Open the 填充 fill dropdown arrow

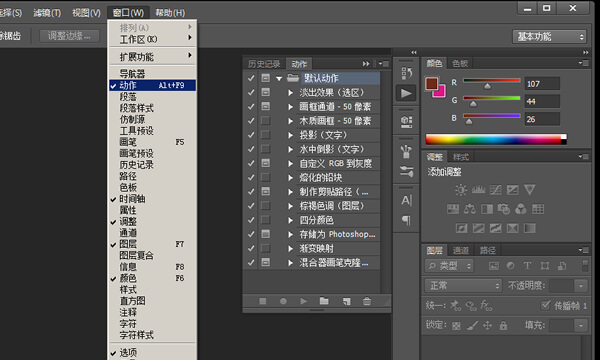[581, 326]
